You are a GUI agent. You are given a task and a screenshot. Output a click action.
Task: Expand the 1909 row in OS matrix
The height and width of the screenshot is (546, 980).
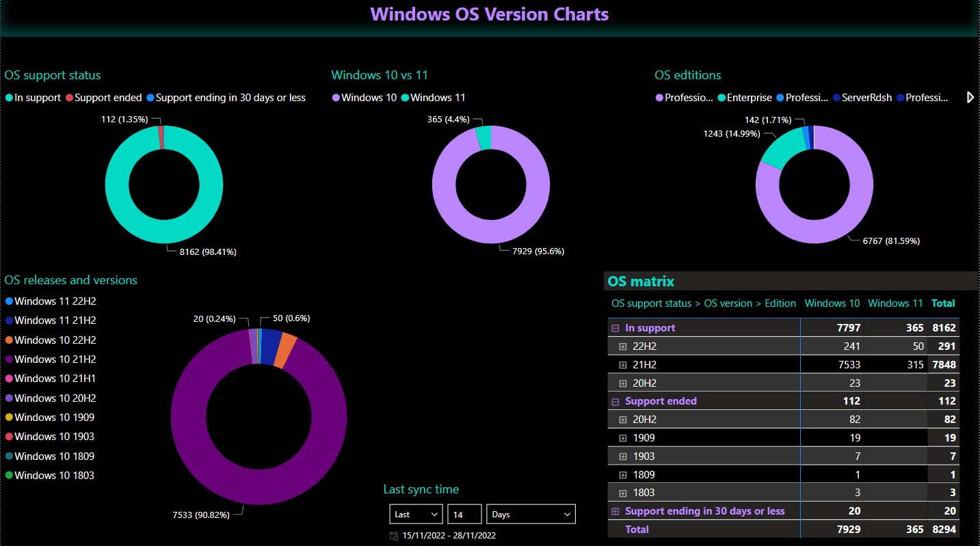[x=622, y=438]
